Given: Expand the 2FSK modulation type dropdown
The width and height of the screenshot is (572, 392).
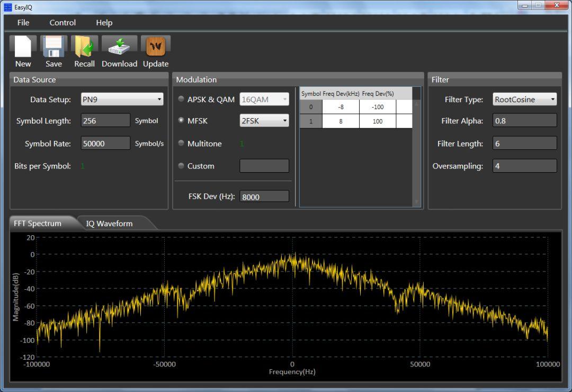Looking at the screenshot, I should (264, 121).
